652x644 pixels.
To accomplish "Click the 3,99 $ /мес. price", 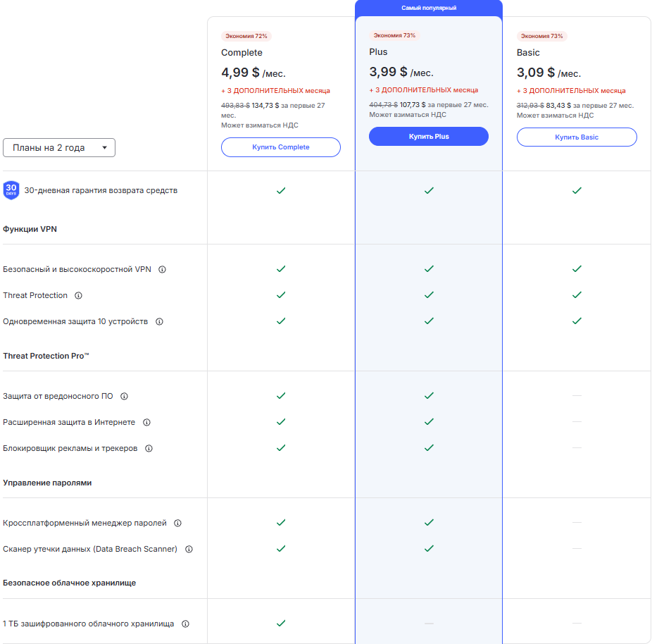I will (x=401, y=72).
